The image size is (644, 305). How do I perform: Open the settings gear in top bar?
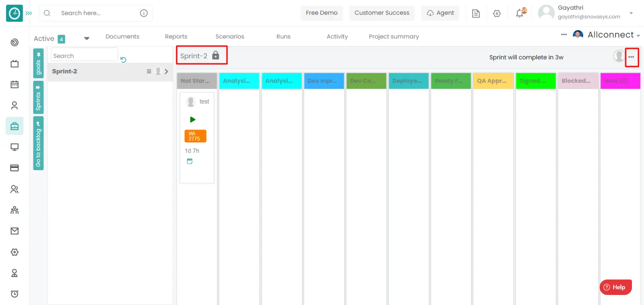coord(497,13)
